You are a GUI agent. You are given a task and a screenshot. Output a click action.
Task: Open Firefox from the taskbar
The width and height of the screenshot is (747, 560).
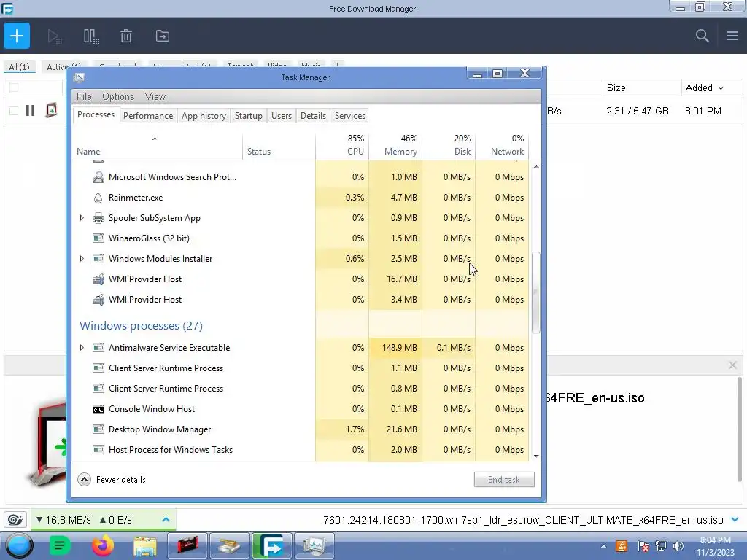pyautogui.click(x=103, y=545)
